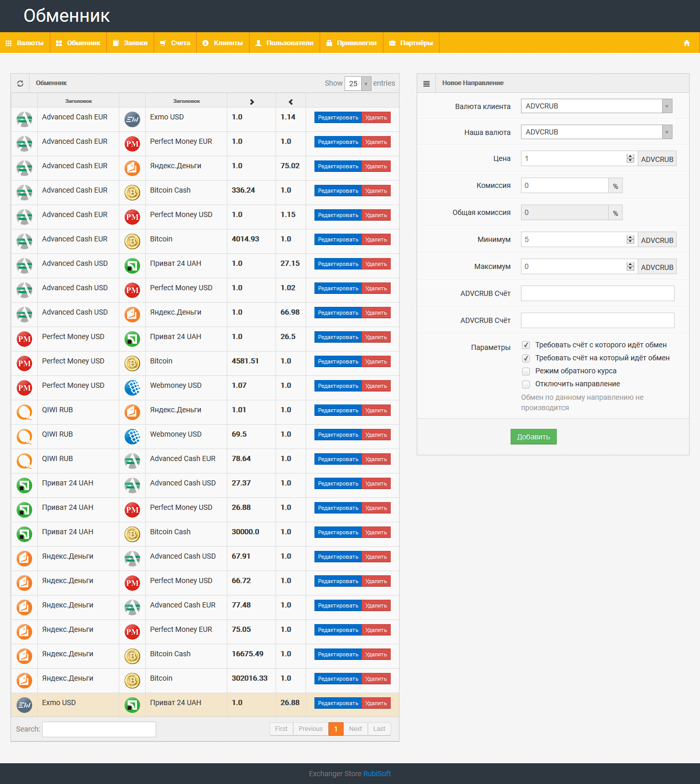700x784 pixels.
Task: Click Bitcoin icon in the 302016.33 row
Action: click(x=132, y=681)
